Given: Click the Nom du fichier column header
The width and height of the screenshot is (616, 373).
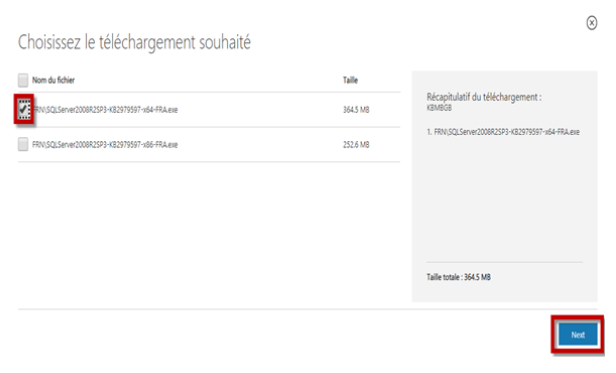Looking at the screenshot, I should pyautogui.click(x=53, y=80).
